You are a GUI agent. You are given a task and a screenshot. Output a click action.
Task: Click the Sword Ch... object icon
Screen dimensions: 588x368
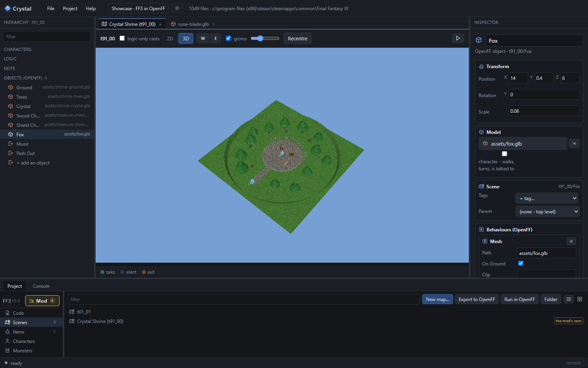(x=11, y=115)
